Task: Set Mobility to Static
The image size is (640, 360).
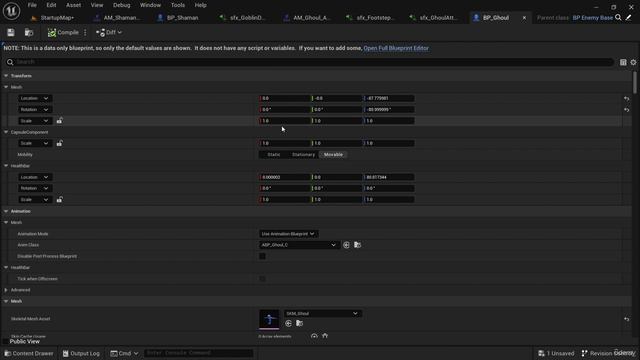Action: click(x=273, y=155)
